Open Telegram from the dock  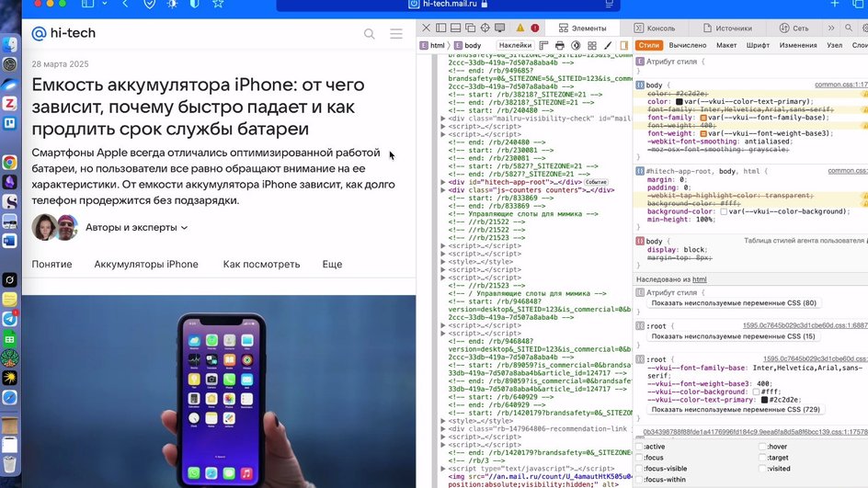coord(10,319)
